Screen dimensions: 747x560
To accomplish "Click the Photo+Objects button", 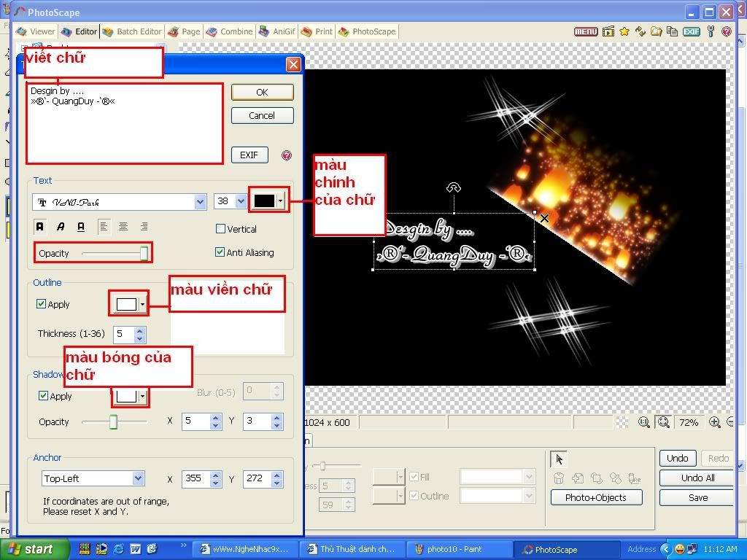I will pos(596,497).
